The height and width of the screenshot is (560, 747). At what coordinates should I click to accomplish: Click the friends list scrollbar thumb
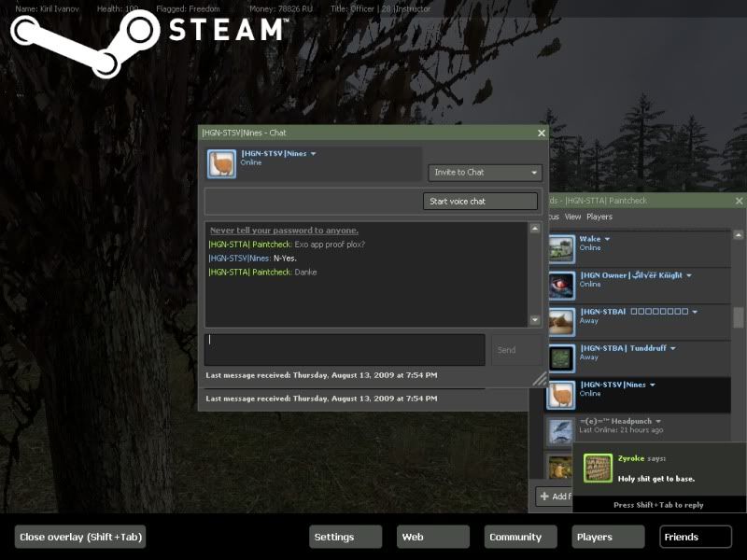[739, 317]
